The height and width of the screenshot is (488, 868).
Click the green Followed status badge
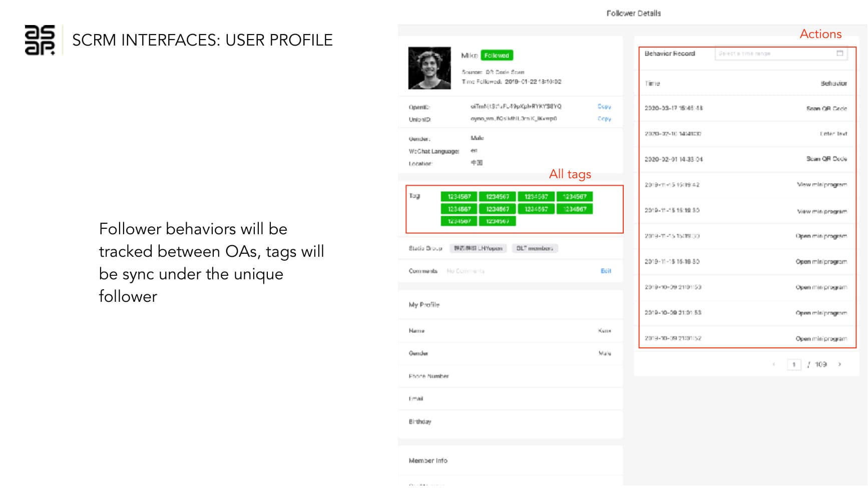coord(497,56)
